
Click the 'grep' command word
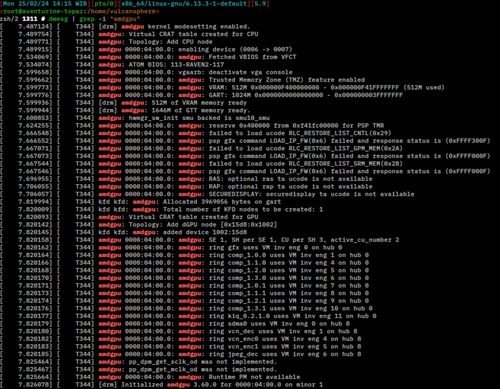coord(87,19)
